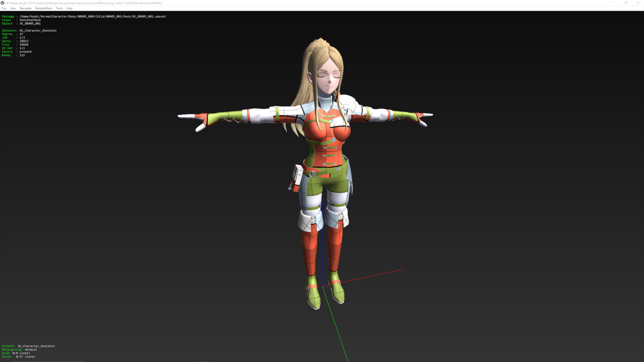Click the Morphs count 37
The image size is (644, 362).
[x=21, y=34]
